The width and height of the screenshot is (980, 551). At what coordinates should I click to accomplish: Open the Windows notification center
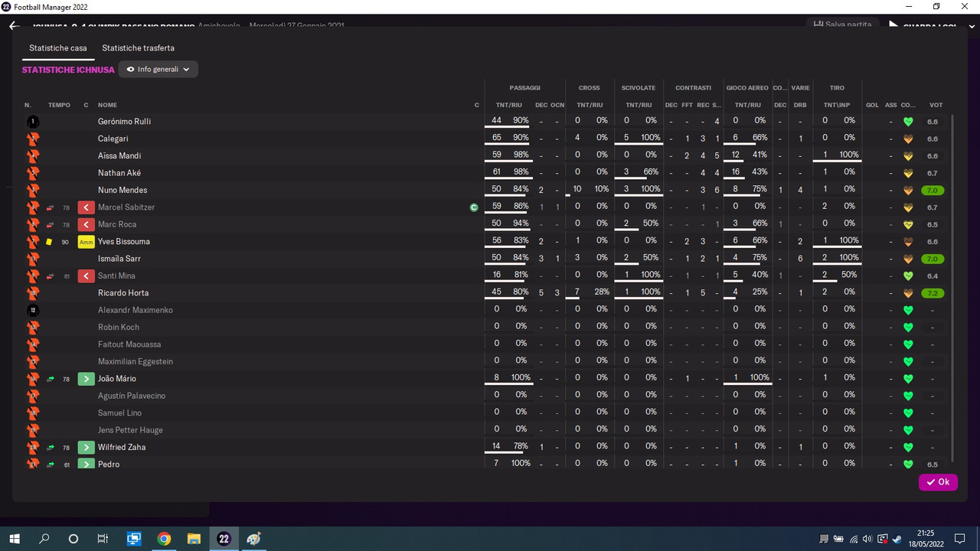pyautogui.click(x=959, y=539)
